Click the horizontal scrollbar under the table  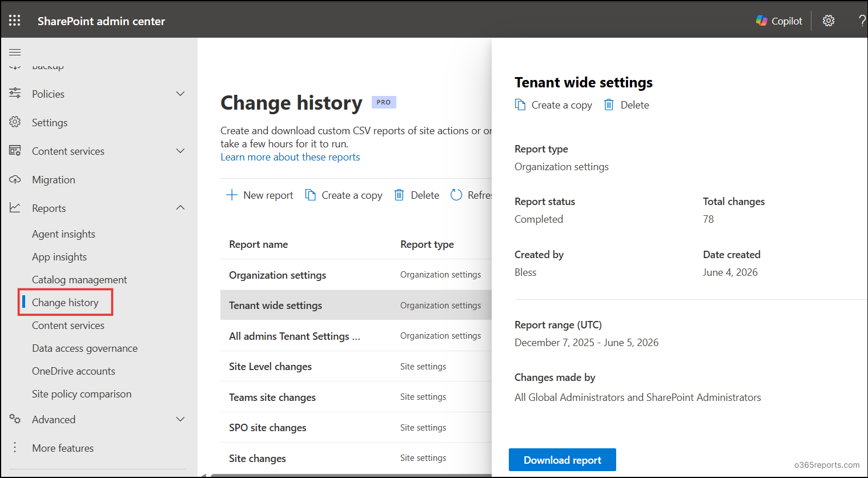351,475
